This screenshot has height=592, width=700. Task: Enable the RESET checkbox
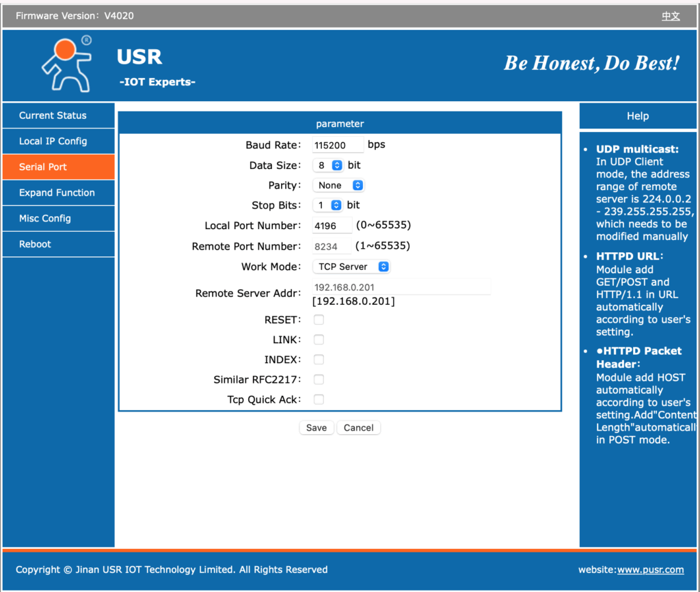[319, 320]
